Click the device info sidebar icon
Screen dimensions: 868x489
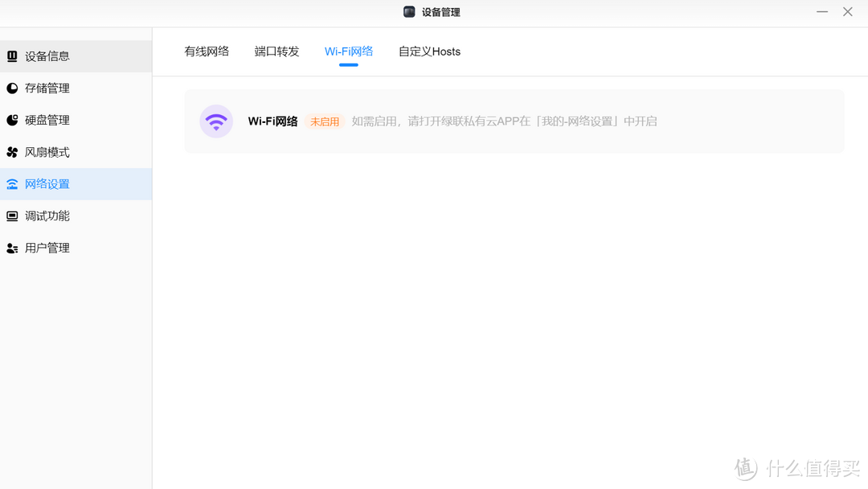12,56
